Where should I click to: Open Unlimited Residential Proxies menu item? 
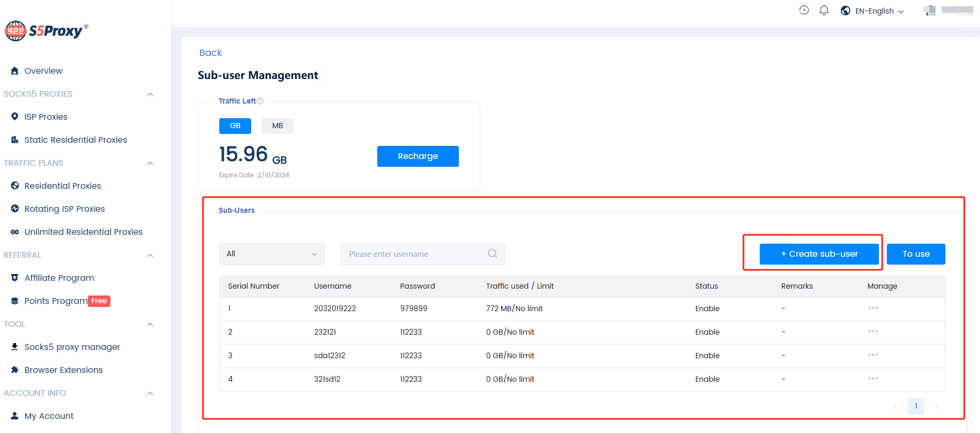click(x=84, y=232)
